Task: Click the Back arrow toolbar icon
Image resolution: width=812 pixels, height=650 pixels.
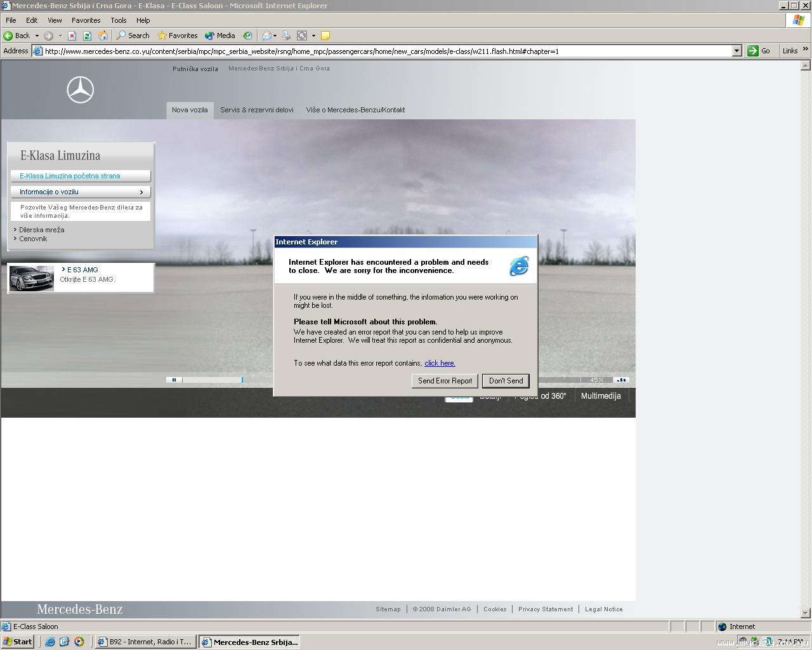Action: click(x=8, y=36)
